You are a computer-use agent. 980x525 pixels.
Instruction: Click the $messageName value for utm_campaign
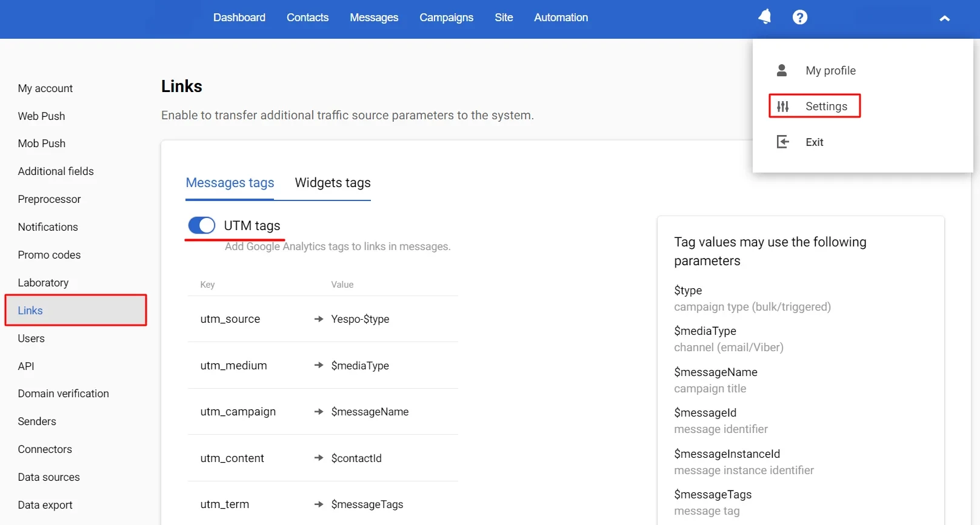click(370, 412)
